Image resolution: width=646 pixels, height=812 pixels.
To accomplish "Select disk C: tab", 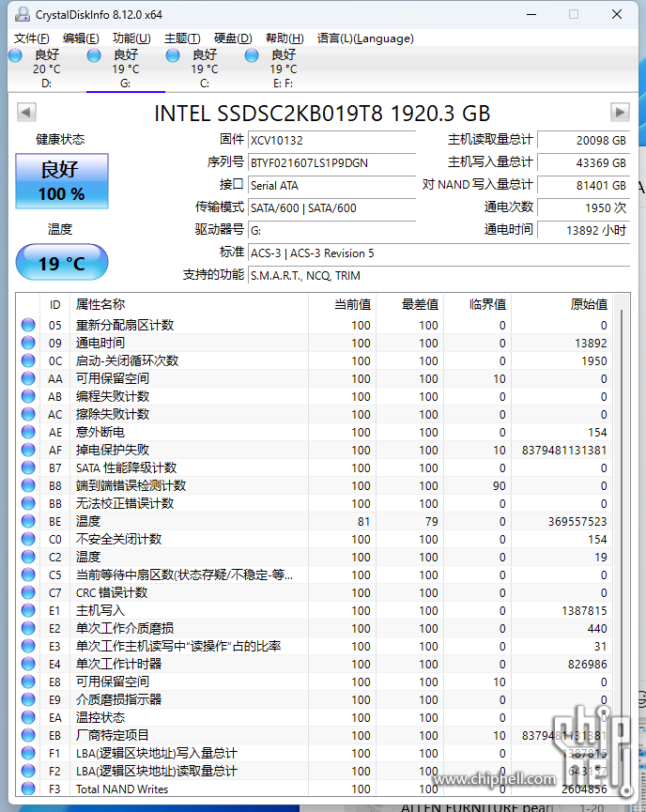I will pos(204,69).
